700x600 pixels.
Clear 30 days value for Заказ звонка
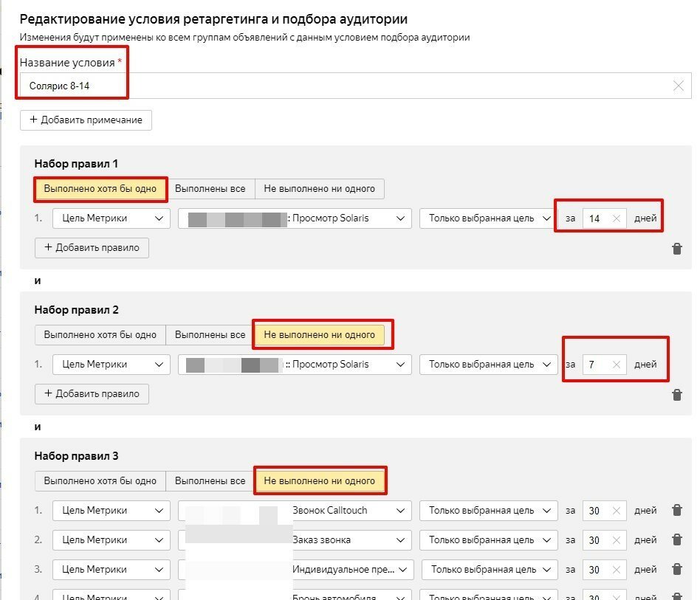pyautogui.click(x=617, y=540)
